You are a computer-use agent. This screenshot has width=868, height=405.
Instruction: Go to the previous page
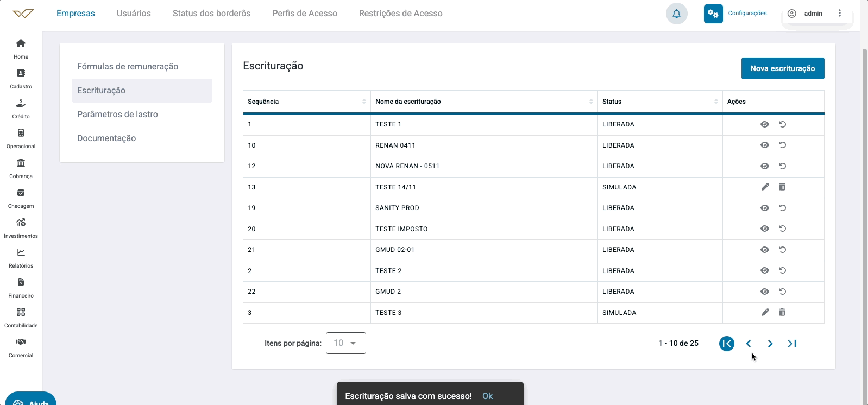coord(749,344)
